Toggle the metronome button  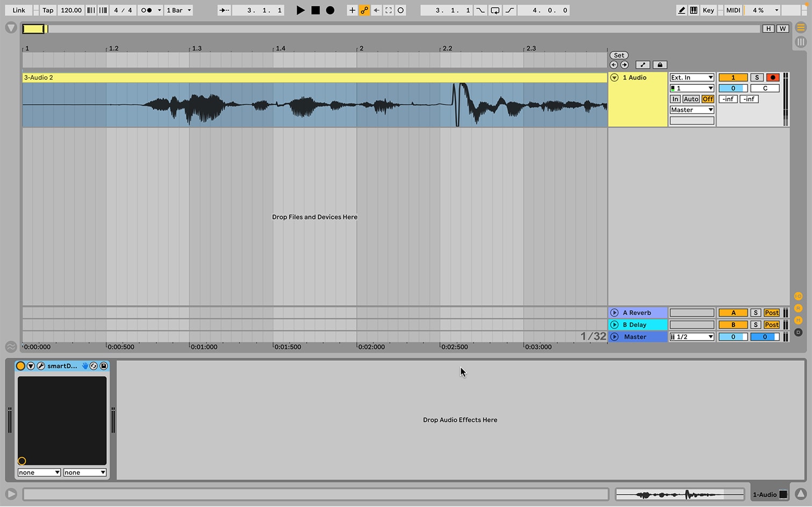tap(146, 10)
